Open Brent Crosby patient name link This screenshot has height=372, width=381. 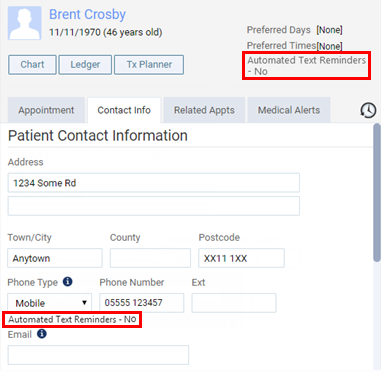click(87, 14)
